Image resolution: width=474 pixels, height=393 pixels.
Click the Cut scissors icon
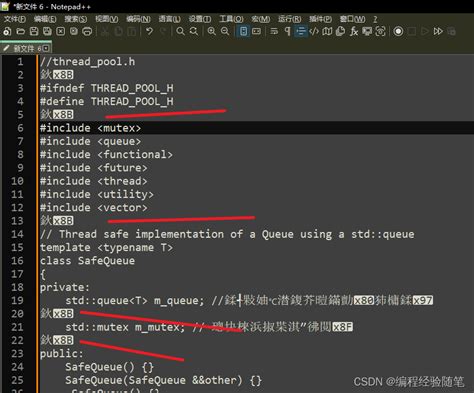tap(105, 31)
